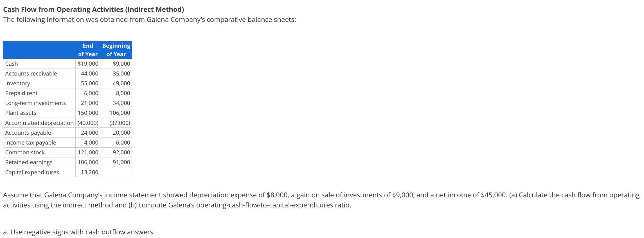This screenshot has height=238, width=644.
Task: Click the "Beginning of Year" column header
Action: click(x=116, y=50)
